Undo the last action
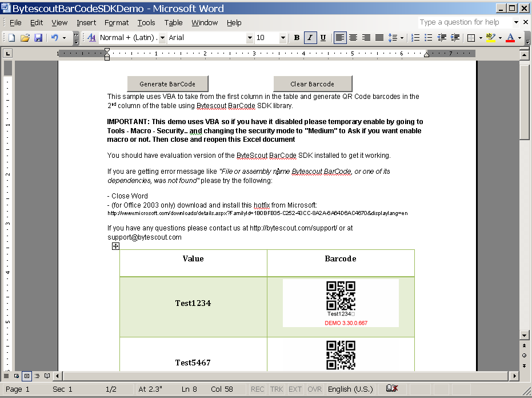The height and width of the screenshot is (398, 532). point(54,38)
